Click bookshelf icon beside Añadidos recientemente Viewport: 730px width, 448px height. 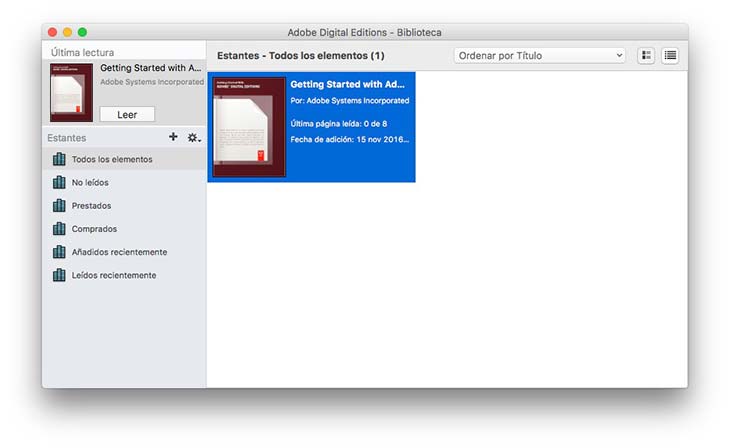coord(59,252)
